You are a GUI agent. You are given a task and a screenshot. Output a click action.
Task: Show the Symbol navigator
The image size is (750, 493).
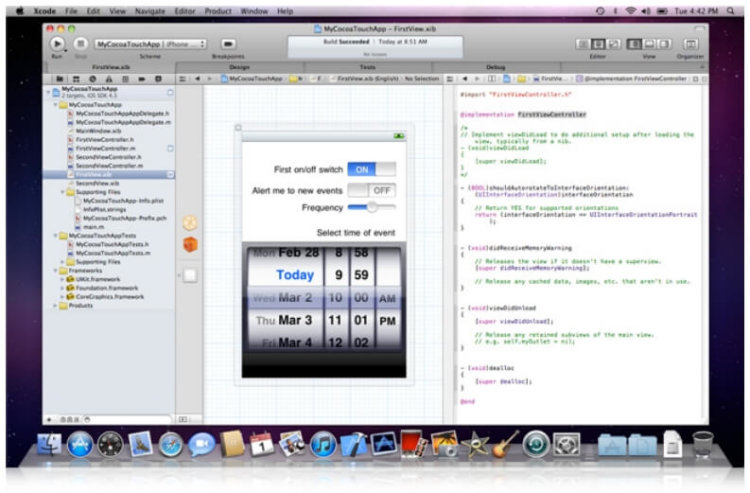point(76,79)
